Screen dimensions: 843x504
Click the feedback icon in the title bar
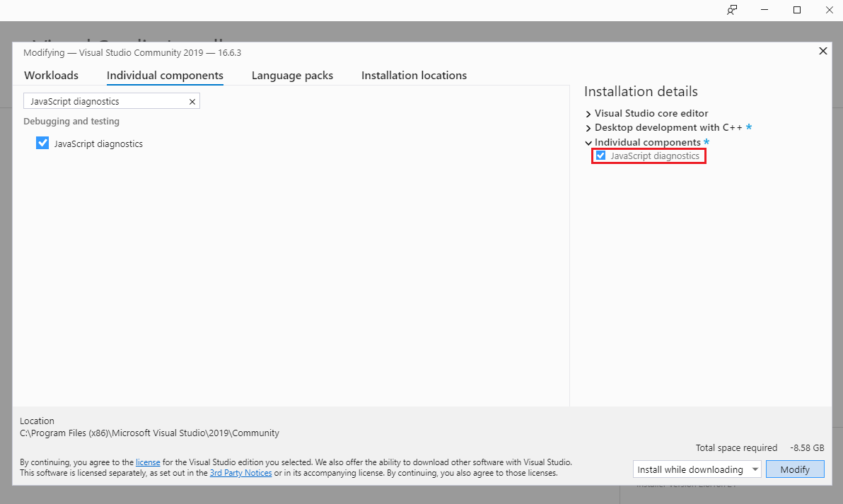click(x=732, y=10)
